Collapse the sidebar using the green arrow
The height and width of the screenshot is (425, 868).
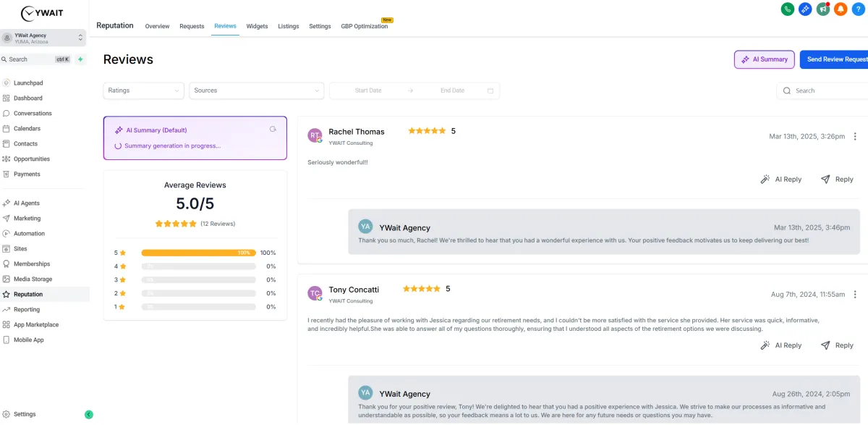(x=89, y=415)
